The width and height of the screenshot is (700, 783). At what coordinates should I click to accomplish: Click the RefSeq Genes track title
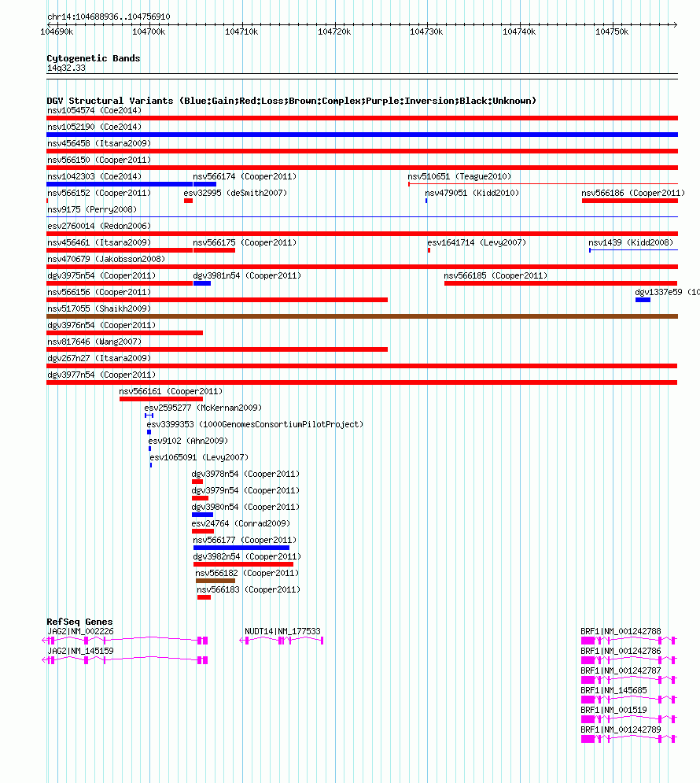(x=79, y=621)
